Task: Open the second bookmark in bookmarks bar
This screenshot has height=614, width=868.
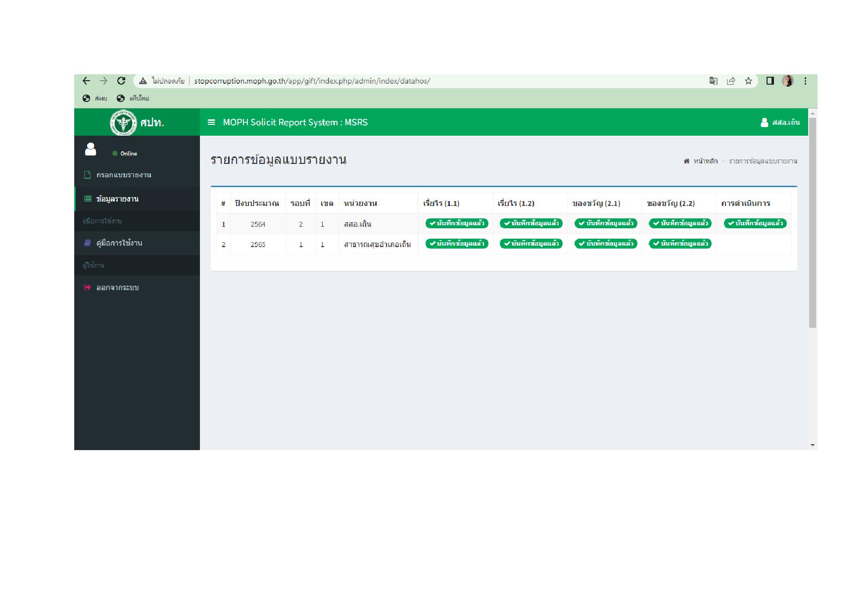Action: [x=133, y=98]
